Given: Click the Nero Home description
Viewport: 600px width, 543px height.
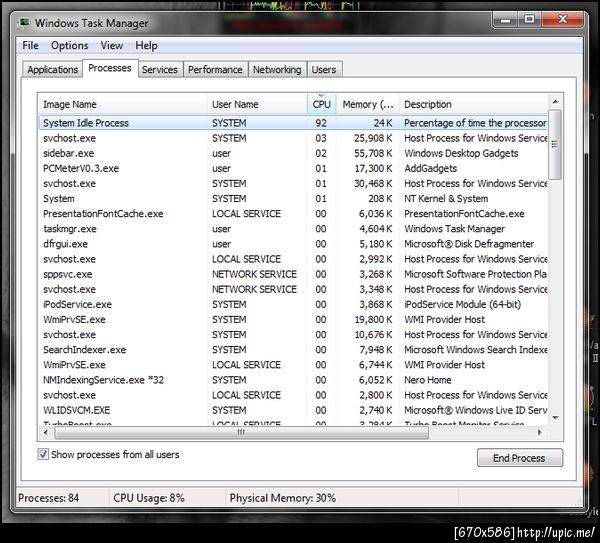Looking at the screenshot, I should [x=427, y=380].
